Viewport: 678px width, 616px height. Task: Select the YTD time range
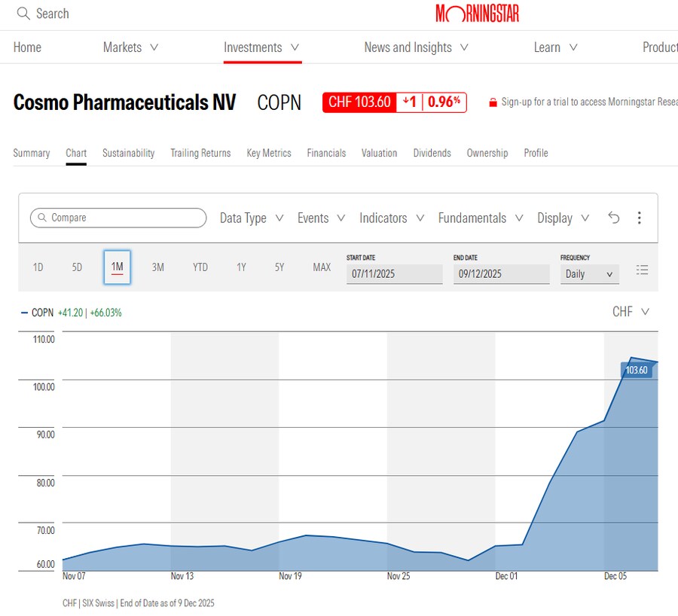(200, 267)
